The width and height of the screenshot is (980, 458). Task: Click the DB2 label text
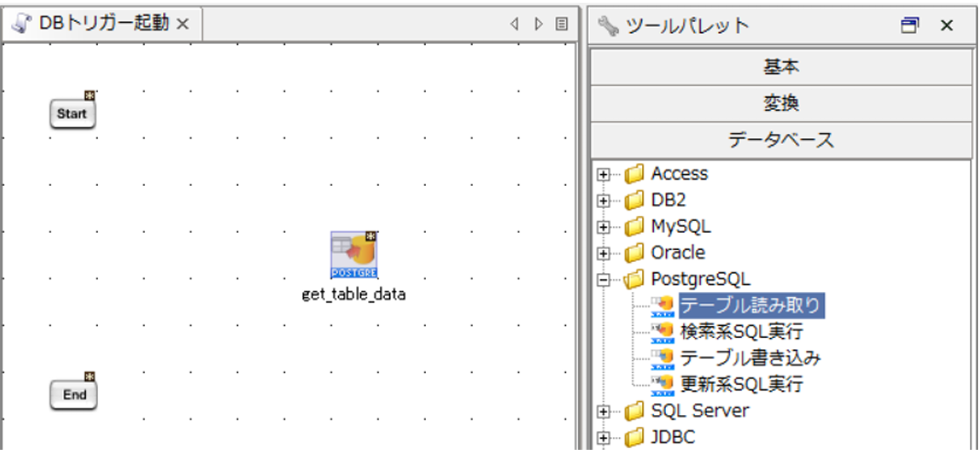pos(668,201)
